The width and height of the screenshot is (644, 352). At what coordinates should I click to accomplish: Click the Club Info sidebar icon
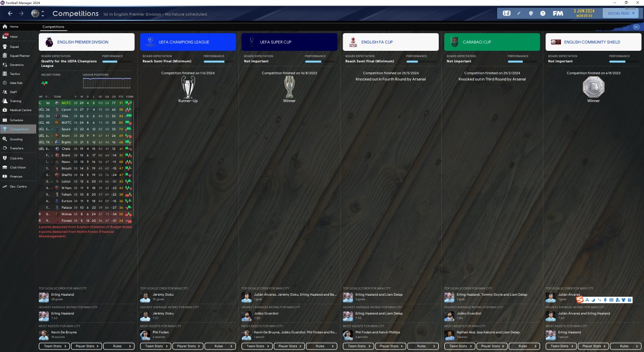(x=5, y=158)
